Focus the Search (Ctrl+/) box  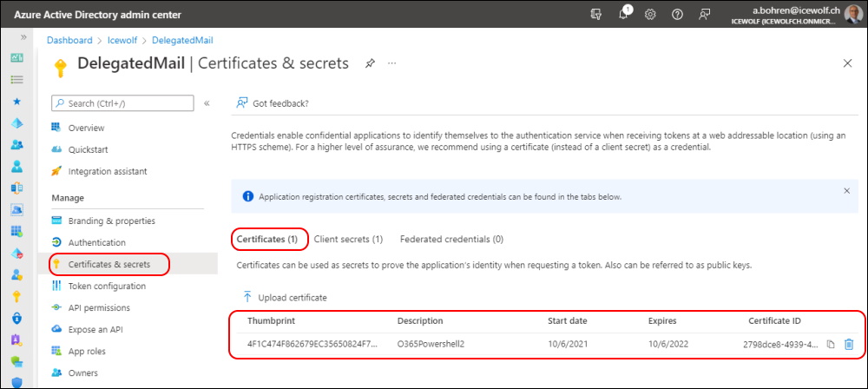pos(122,103)
